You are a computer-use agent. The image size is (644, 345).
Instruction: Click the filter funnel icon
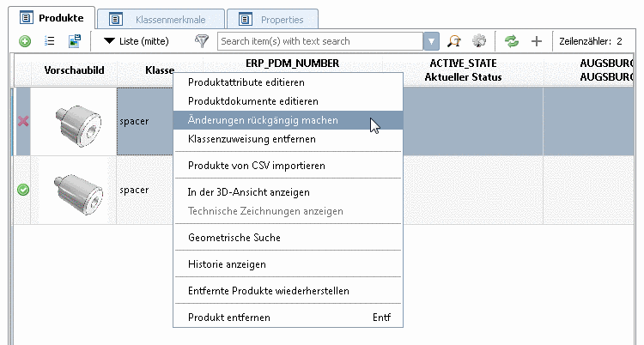coord(201,40)
